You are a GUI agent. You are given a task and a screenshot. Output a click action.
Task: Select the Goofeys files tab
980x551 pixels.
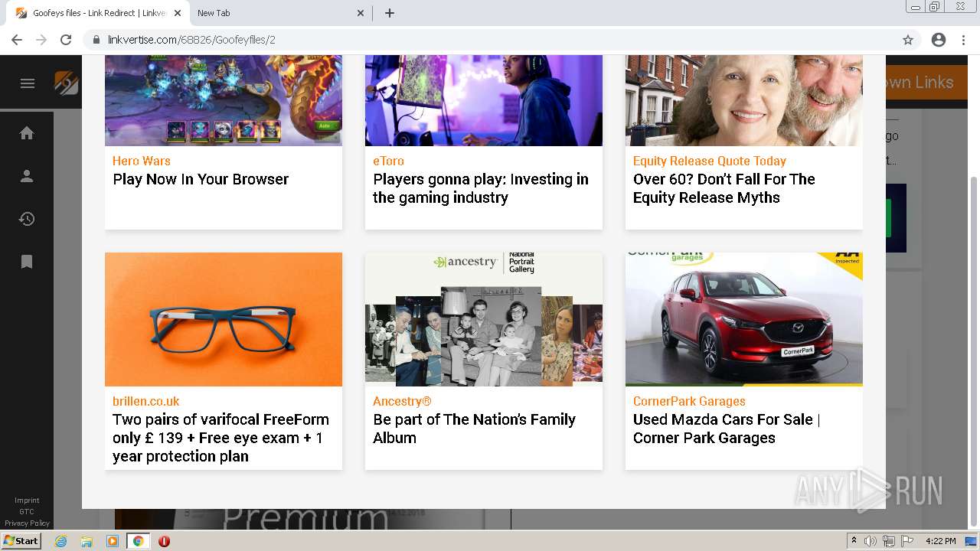tap(98, 13)
